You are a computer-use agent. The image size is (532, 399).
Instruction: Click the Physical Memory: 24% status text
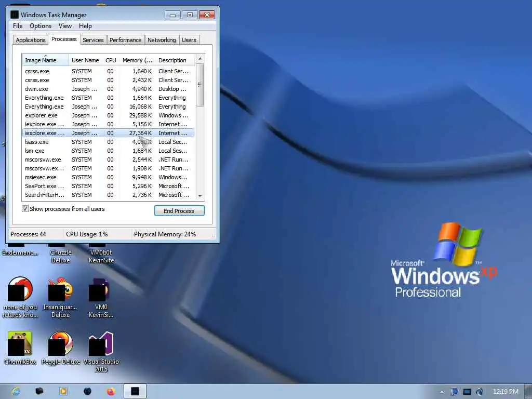tap(165, 234)
